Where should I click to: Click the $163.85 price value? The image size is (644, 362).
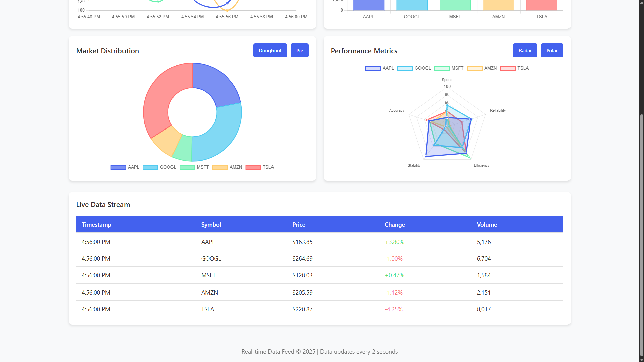[302, 242]
